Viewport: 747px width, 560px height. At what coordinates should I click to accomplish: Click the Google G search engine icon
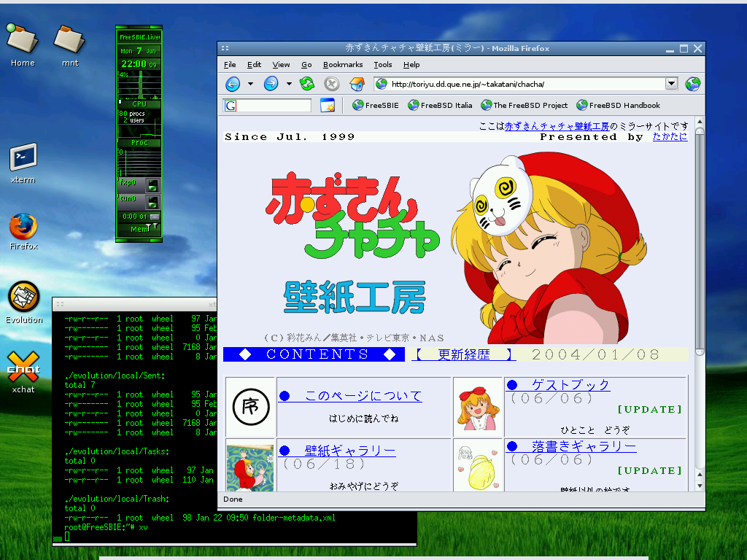pos(230,106)
